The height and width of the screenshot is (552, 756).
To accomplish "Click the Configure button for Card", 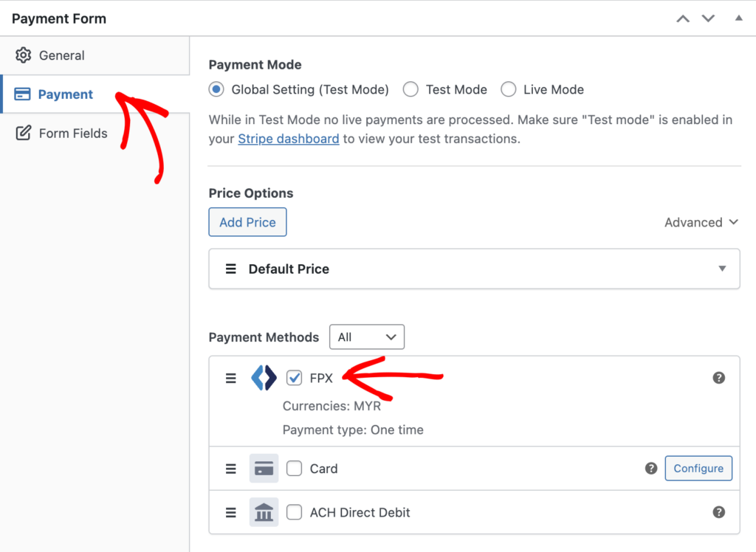I will (698, 468).
